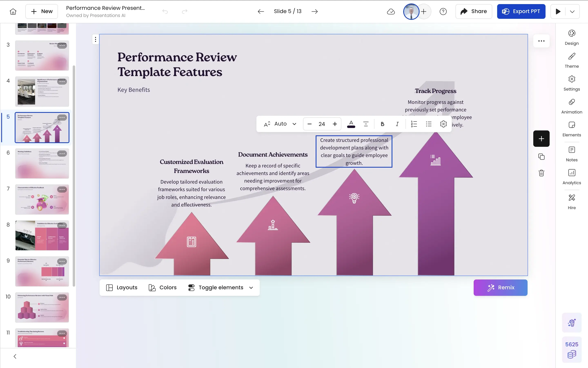588x368 pixels.
Task: Toggle italic formatting
Action: [397, 124]
